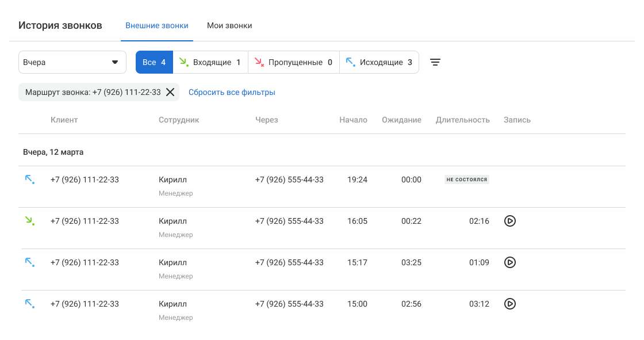Select the Все calls filter
644x340 pixels.
[154, 62]
